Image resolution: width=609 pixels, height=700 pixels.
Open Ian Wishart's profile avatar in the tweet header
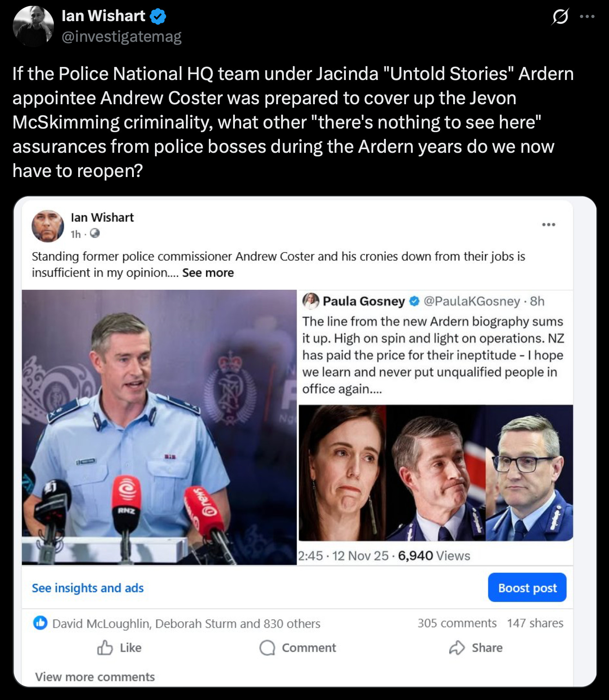[x=33, y=26]
